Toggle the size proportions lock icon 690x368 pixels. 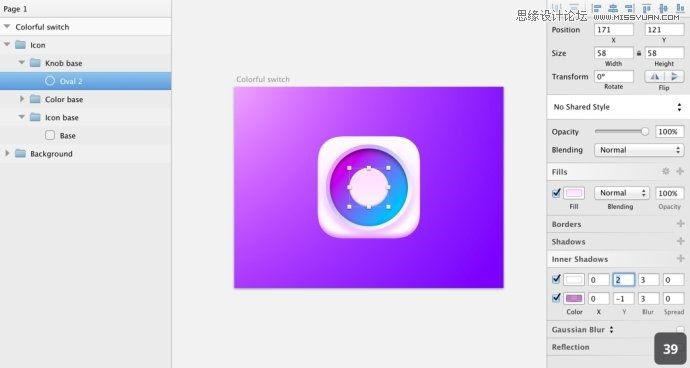pos(639,53)
